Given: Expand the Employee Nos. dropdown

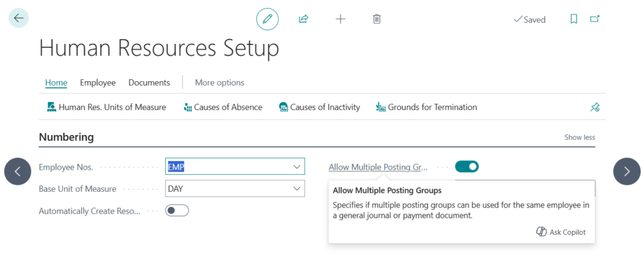Looking at the screenshot, I should pyautogui.click(x=297, y=167).
